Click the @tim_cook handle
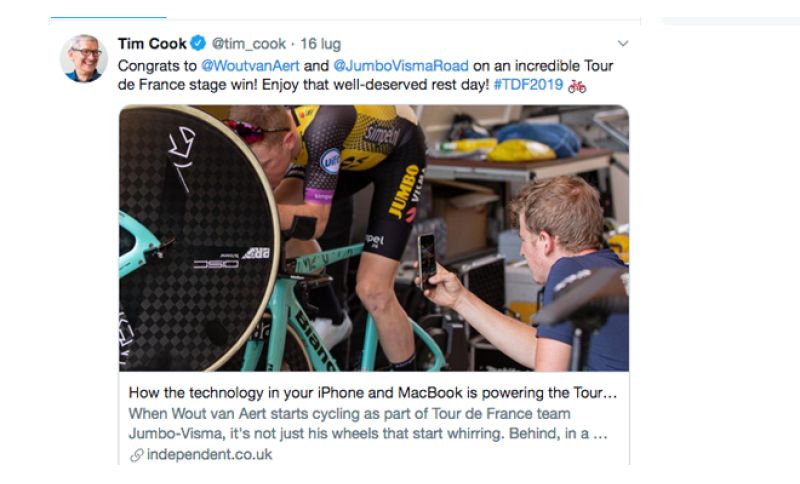 click(249, 44)
